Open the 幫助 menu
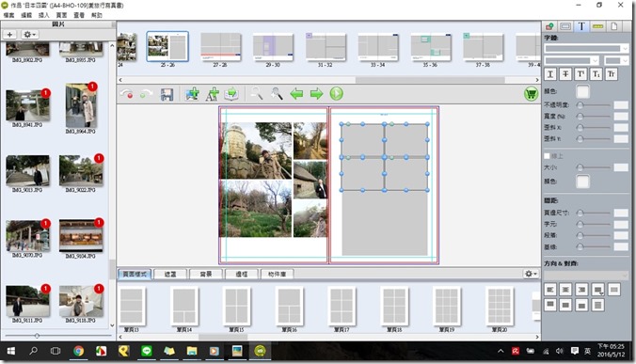Screen dimensions: 636x364 97,15
